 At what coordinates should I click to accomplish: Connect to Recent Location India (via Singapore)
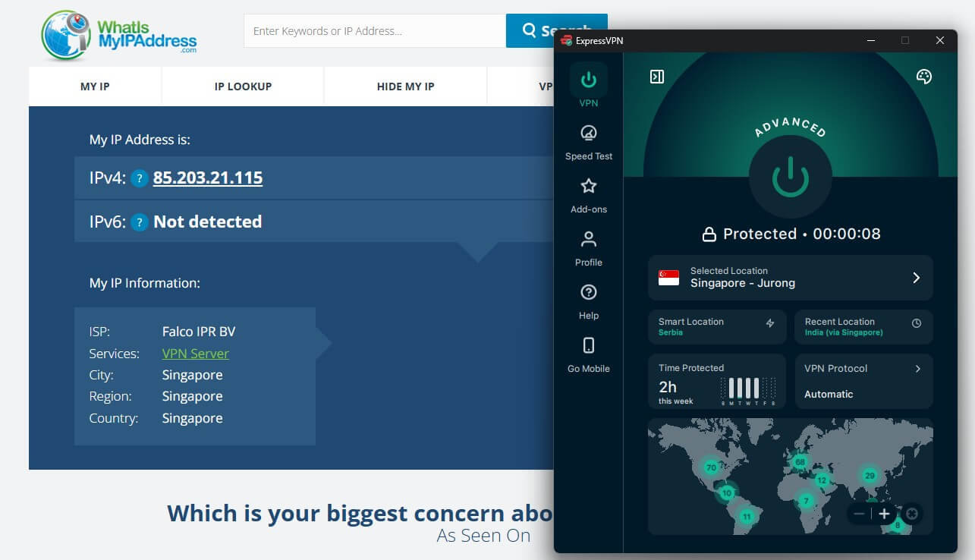(863, 327)
